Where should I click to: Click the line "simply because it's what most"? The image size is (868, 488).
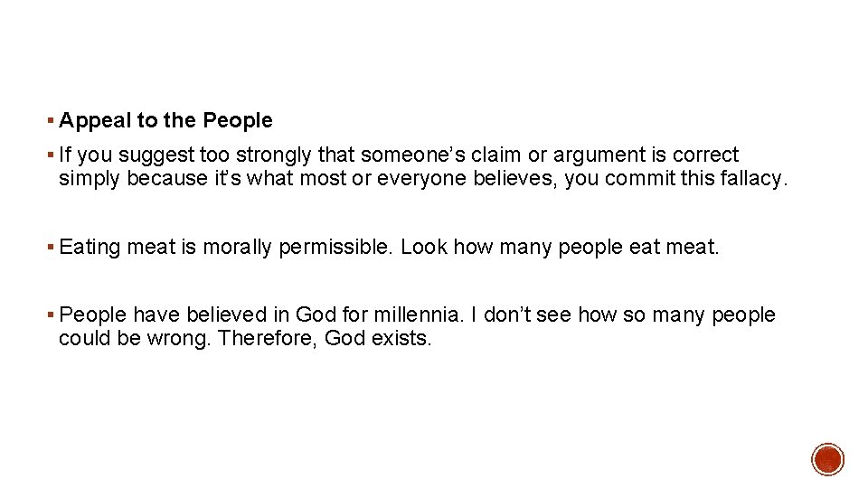point(422,178)
